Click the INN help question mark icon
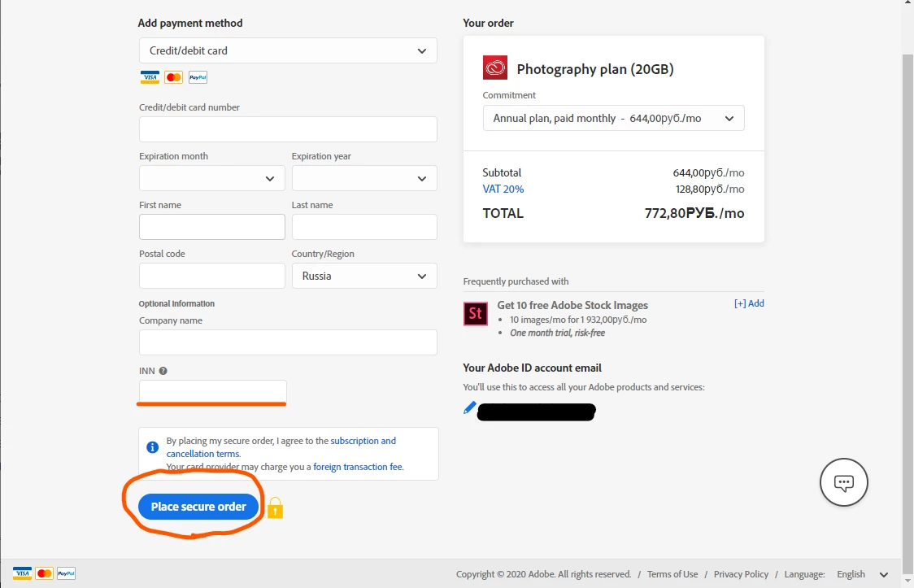The width and height of the screenshot is (914, 588). 163,371
